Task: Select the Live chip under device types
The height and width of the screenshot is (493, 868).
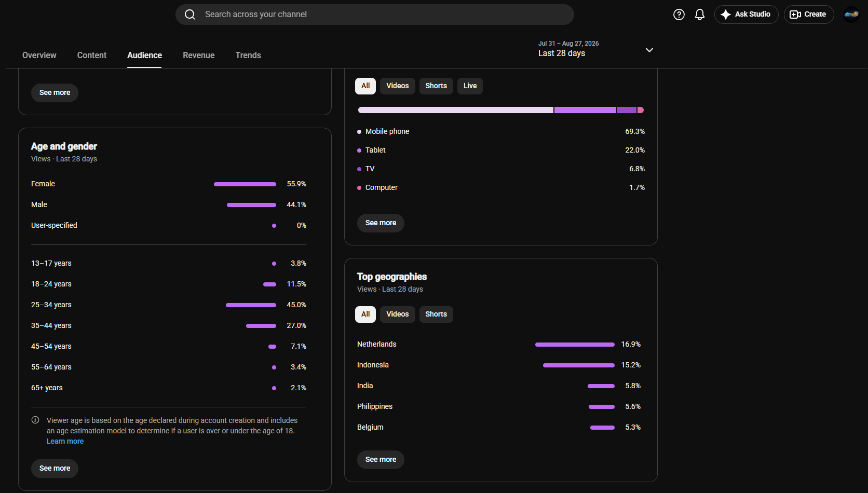Action: pyautogui.click(x=470, y=86)
